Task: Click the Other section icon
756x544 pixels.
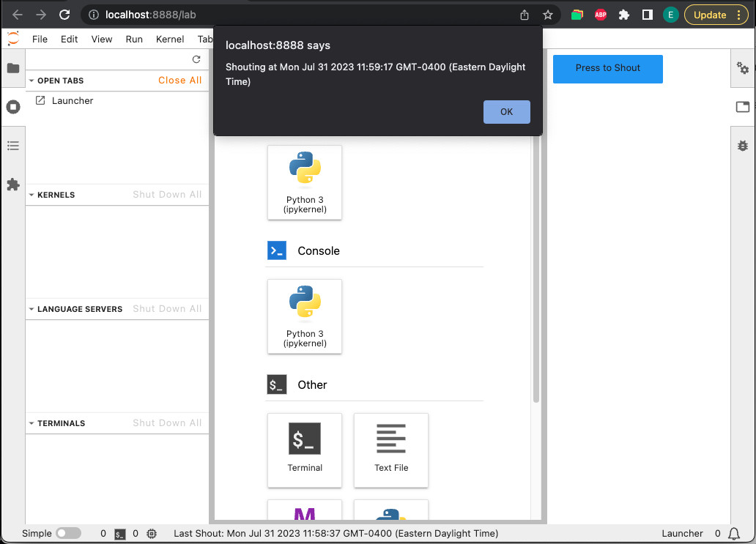Action: (277, 384)
